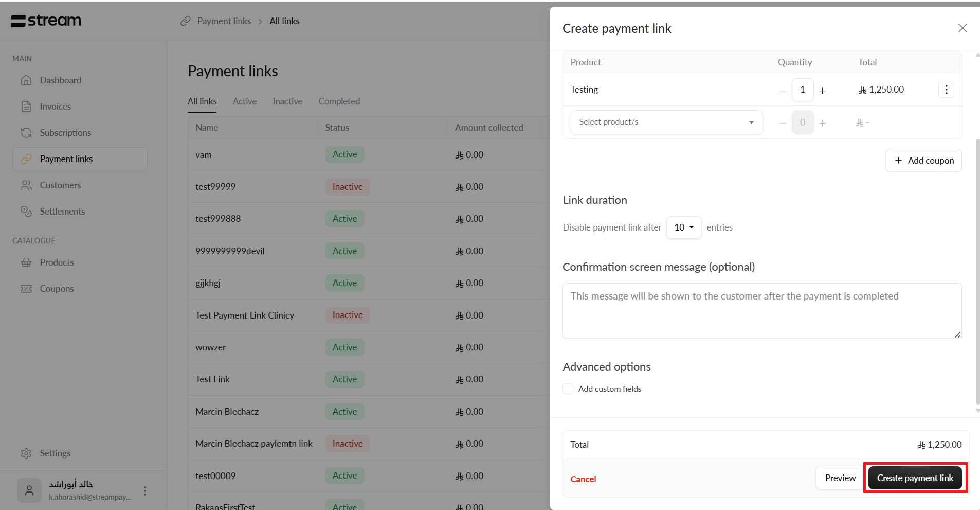Enable the Add custom fields checkbox
980x510 pixels.
[x=568, y=389]
